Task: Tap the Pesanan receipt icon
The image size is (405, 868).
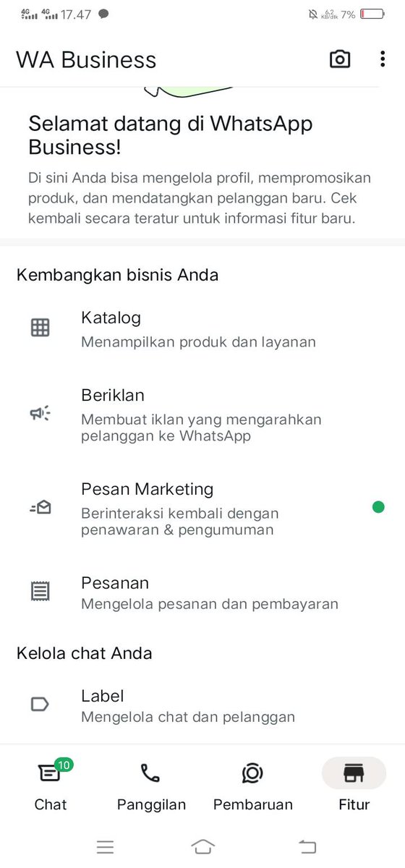Action: [x=40, y=592]
